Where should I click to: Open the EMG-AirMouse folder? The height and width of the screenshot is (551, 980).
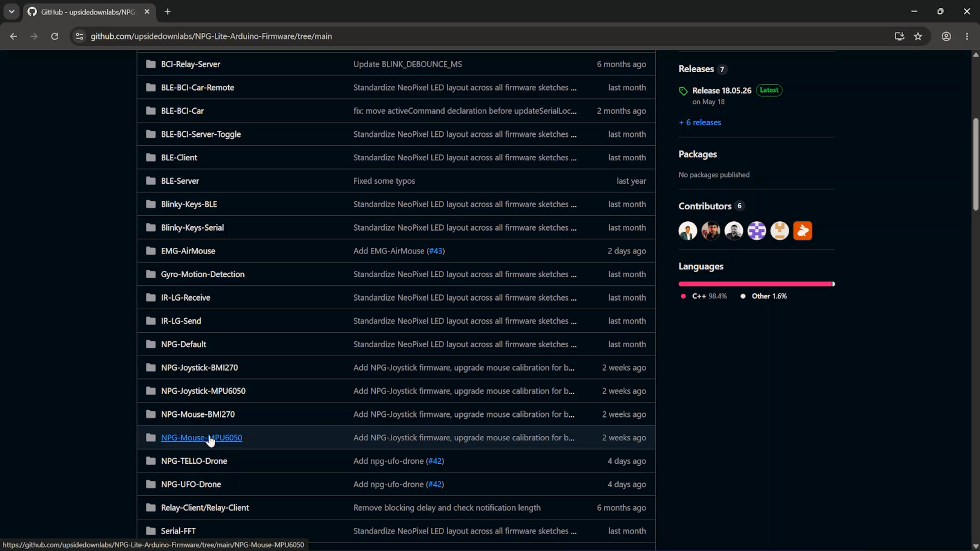pos(188,251)
